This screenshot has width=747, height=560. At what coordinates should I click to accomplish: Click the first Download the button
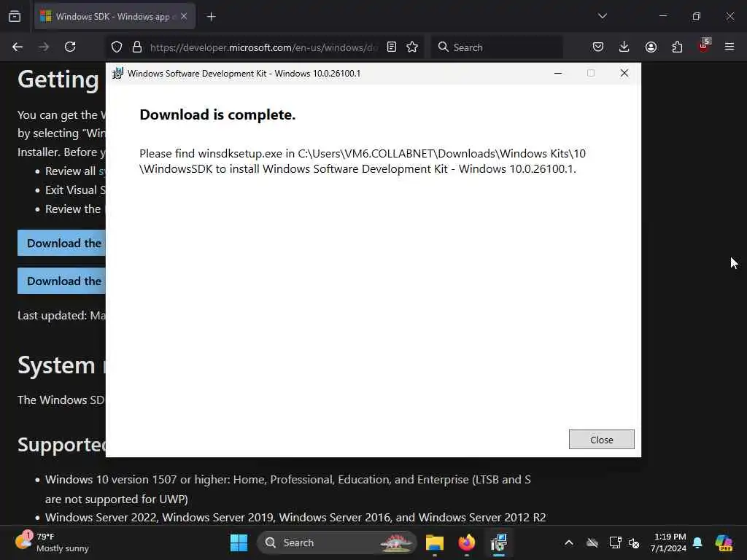61,243
